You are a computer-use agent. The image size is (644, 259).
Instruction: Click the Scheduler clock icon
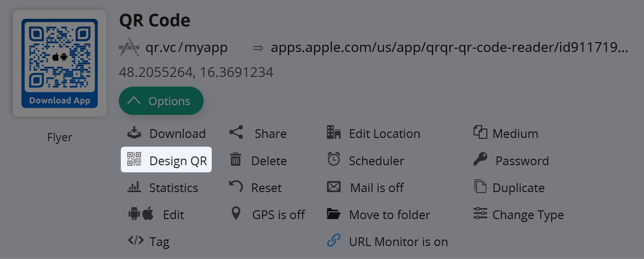pos(334,160)
